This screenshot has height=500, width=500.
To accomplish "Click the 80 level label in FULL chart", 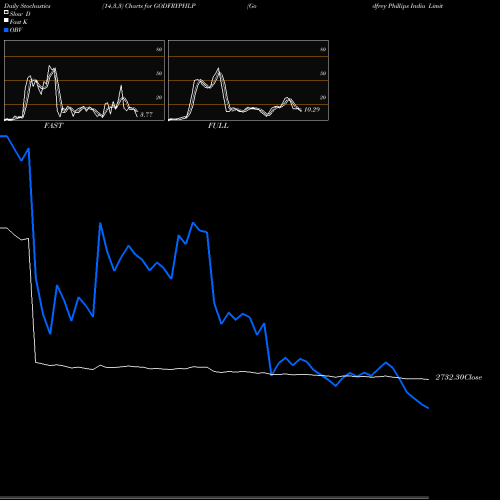I will click(x=323, y=49).
